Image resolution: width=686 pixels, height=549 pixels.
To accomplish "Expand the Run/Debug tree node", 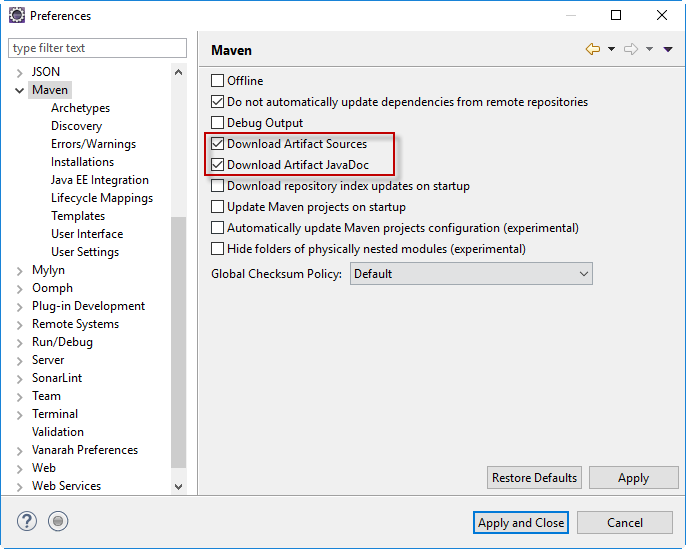I will [19, 342].
